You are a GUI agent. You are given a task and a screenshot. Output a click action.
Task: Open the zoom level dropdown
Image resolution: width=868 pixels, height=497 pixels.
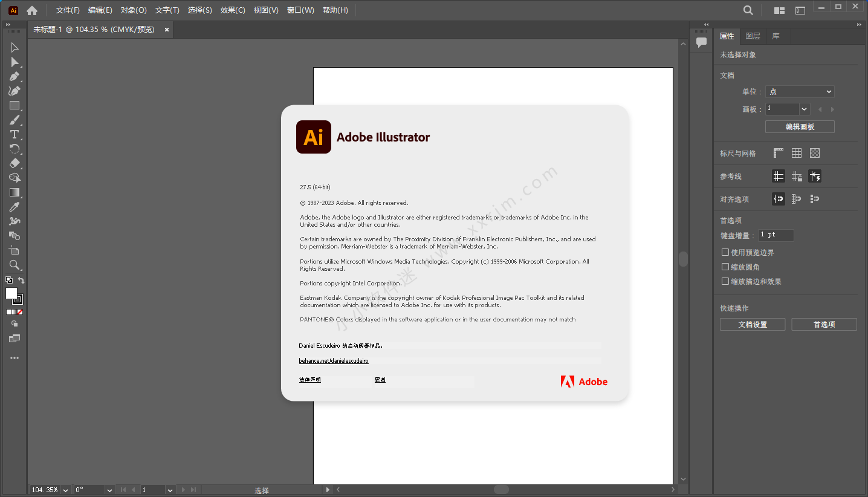(x=65, y=490)
